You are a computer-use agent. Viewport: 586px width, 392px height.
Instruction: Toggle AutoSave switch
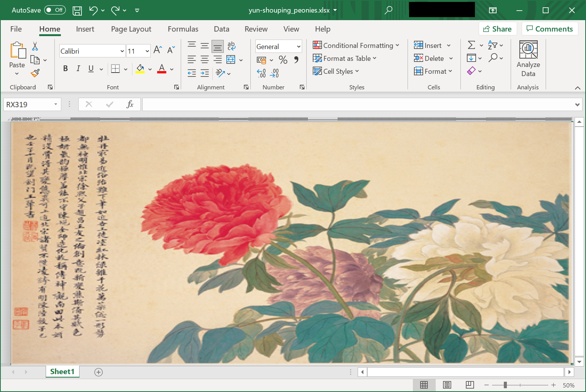tap(55, 10)
